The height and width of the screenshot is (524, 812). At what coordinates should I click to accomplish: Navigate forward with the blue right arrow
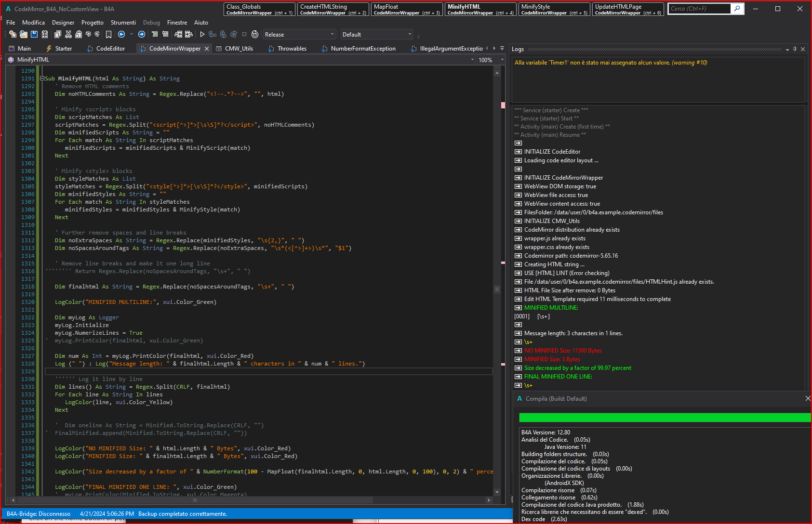tap(142, 34)
